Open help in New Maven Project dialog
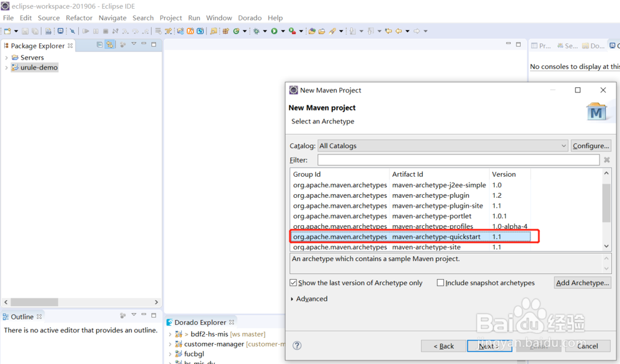The width and height of the screenshot is (620, 364). click(297, 345)
